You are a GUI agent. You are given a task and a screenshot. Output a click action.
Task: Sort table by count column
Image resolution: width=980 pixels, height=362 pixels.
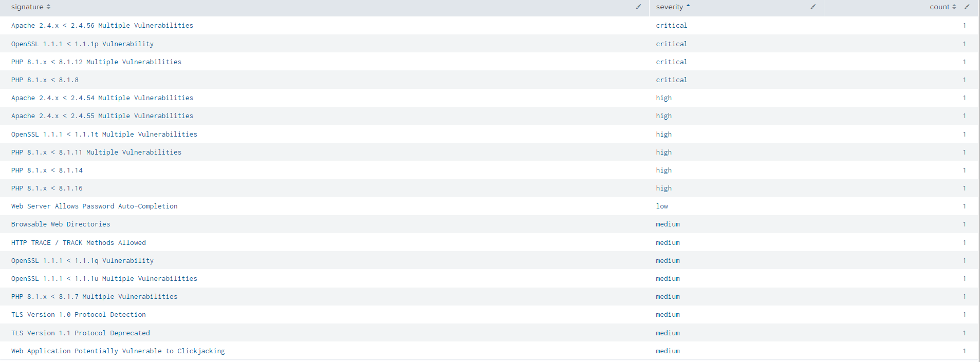click(942, 7)
